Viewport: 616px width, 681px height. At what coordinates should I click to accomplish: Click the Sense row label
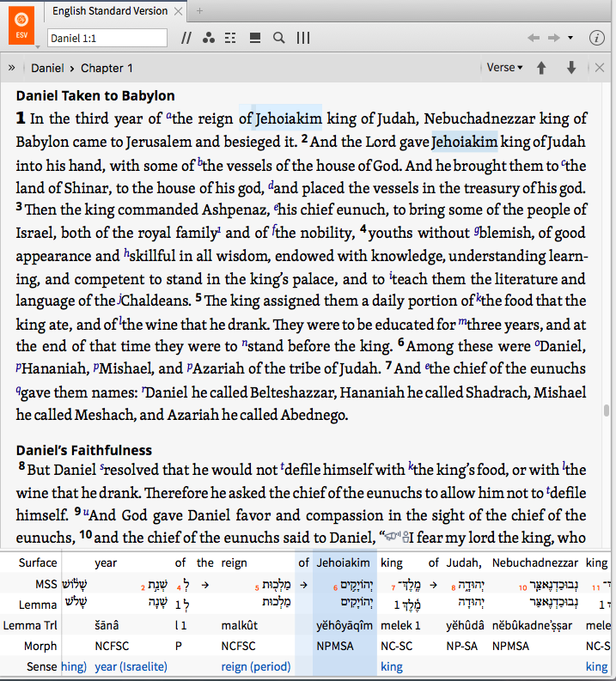[42, 666]
